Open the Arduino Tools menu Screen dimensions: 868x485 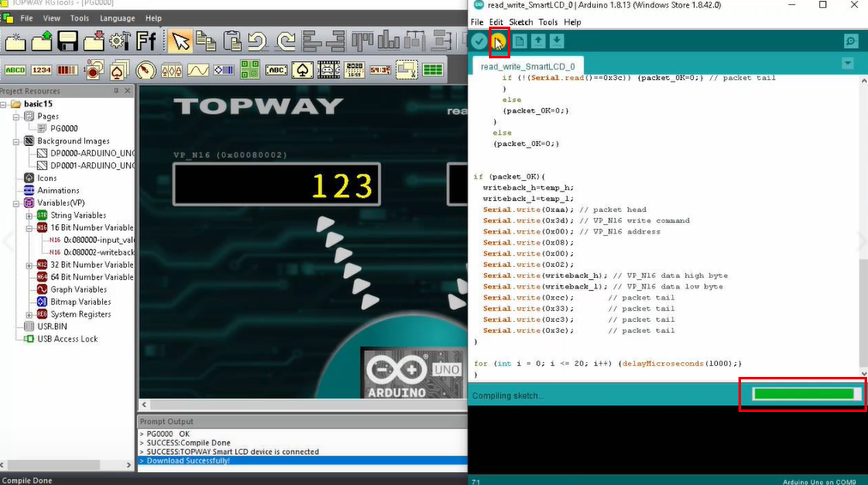click(x=548, y=22)
